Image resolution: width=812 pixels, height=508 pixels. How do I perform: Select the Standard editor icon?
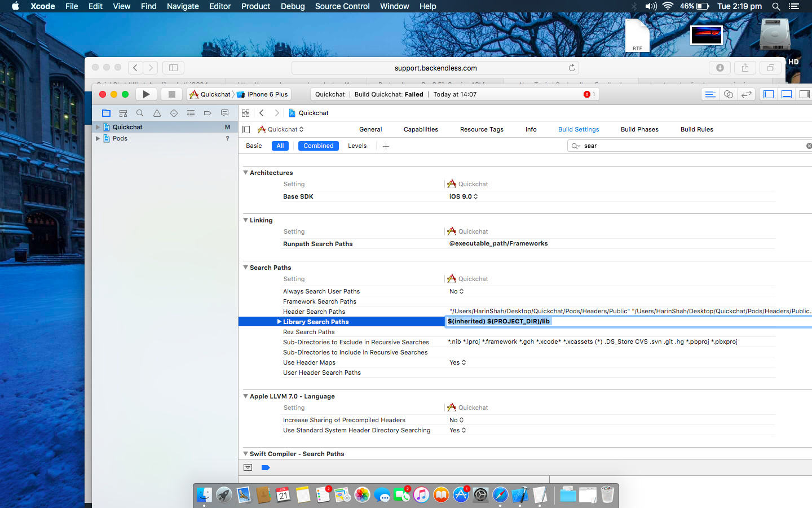(710, 94)
